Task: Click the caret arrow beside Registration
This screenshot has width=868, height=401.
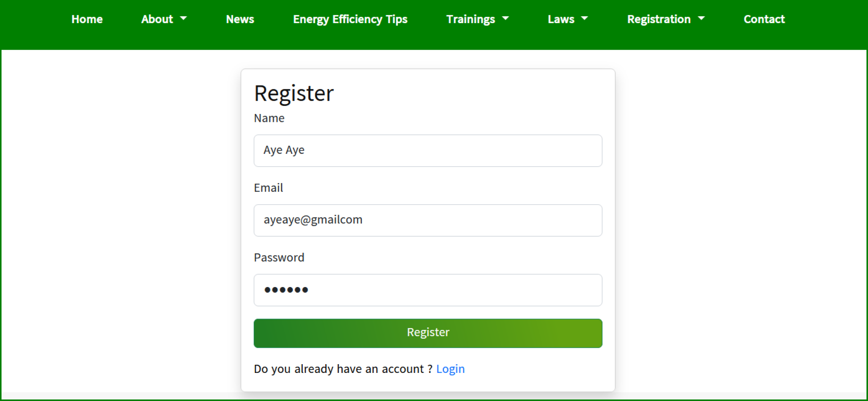Action: [x=701, y=18]
